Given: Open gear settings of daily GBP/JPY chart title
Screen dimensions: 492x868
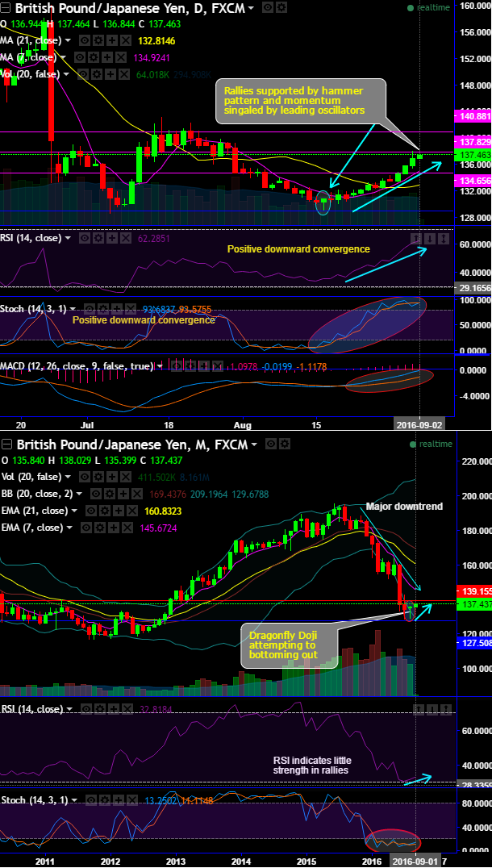Looking at the screenshot, I should 281,8.
